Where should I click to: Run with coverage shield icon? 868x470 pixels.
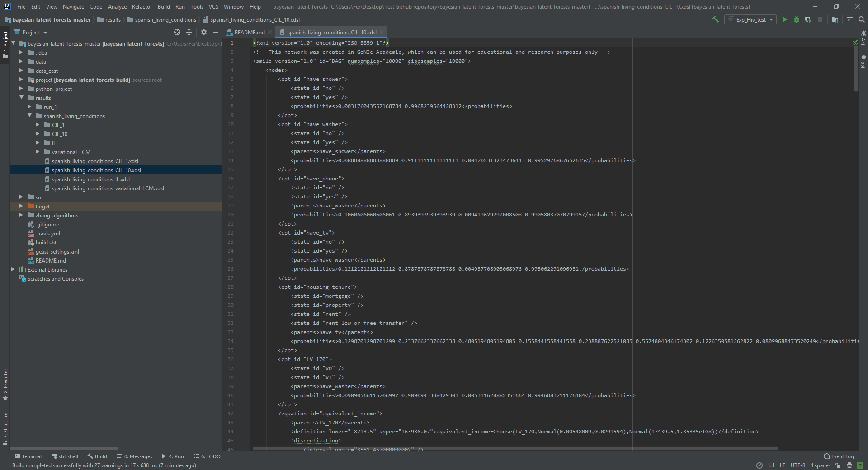[x=808, y=19]
